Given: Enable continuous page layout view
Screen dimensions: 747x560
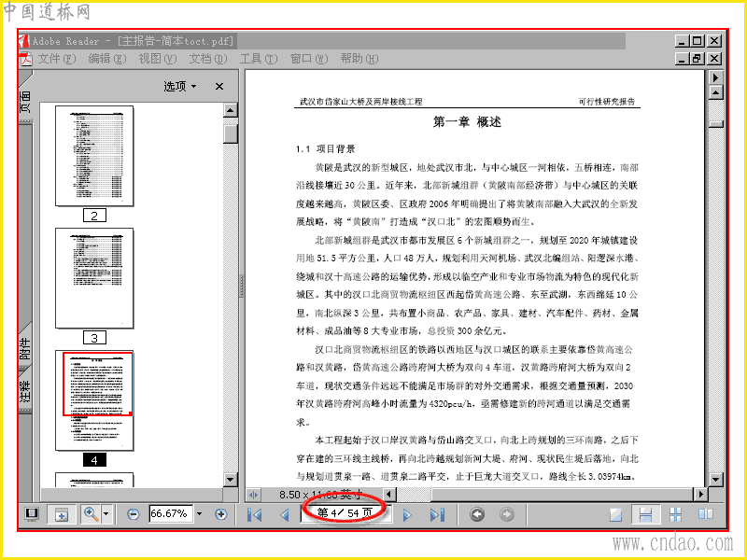Looking at the screenshot, I should point(645,514).
